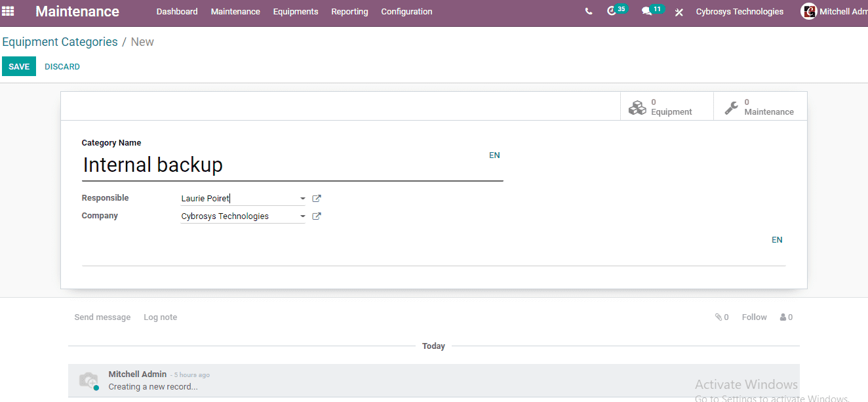Click the Mitchell Admin author name in the chatter

tap(138, 374)
